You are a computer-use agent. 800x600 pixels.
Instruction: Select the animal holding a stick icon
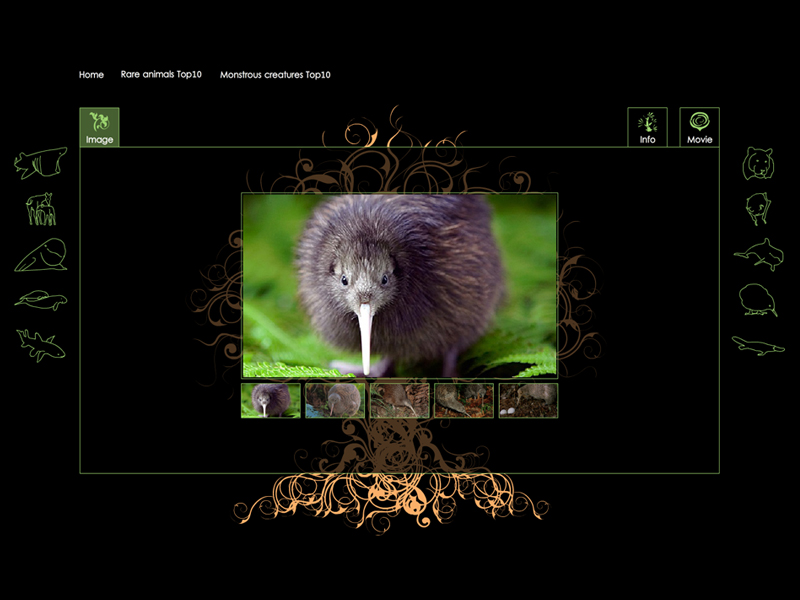pyautogui.click(x=758, y=209)
